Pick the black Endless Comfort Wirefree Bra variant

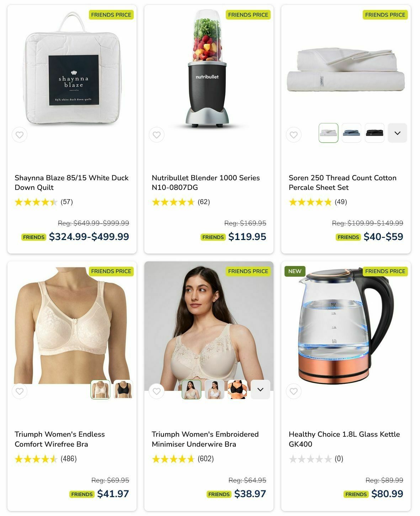pyautogui.click(x=123, y=389)
